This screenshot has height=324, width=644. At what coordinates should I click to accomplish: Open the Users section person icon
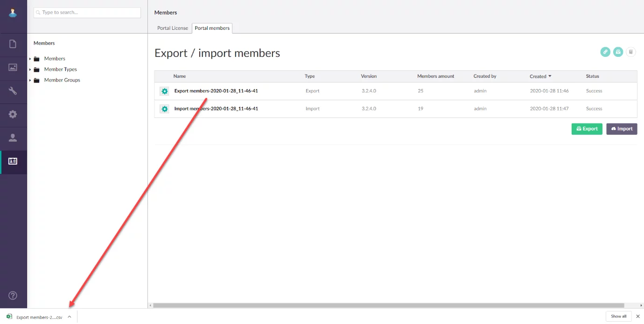tap(13, 138)
